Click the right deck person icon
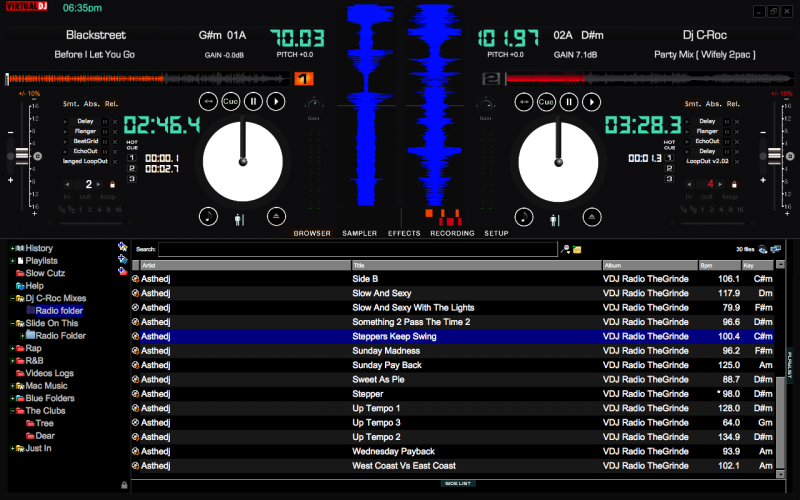800x500 pixels. tap(555, 220)
